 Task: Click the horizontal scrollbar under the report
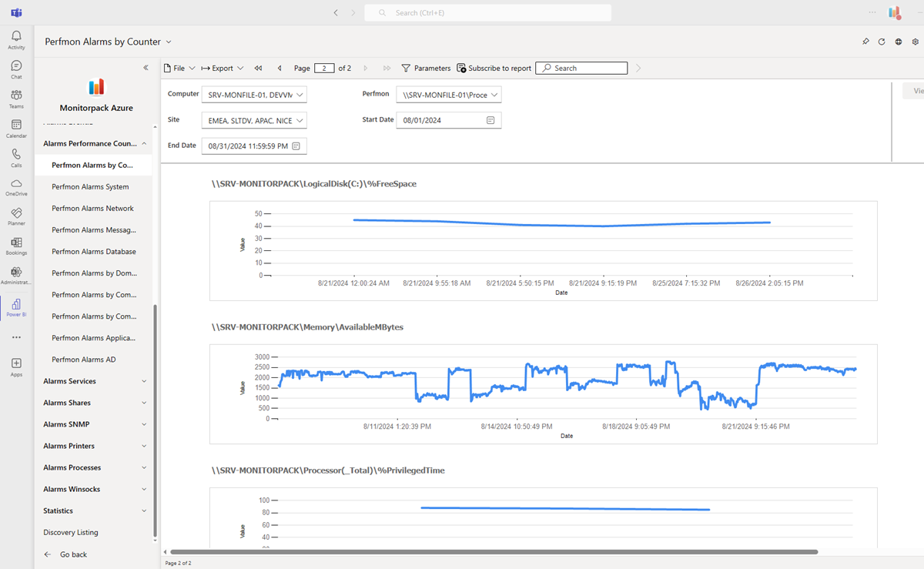493,552
